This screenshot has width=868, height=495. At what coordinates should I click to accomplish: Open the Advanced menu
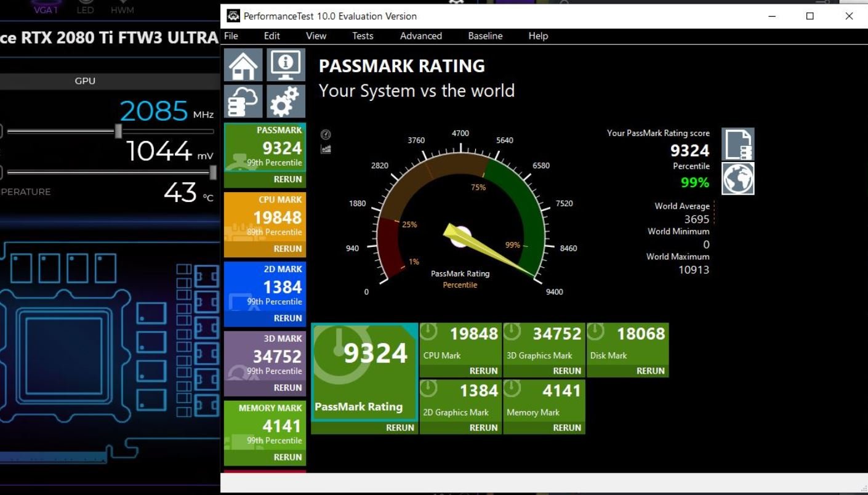coord(421,36)
